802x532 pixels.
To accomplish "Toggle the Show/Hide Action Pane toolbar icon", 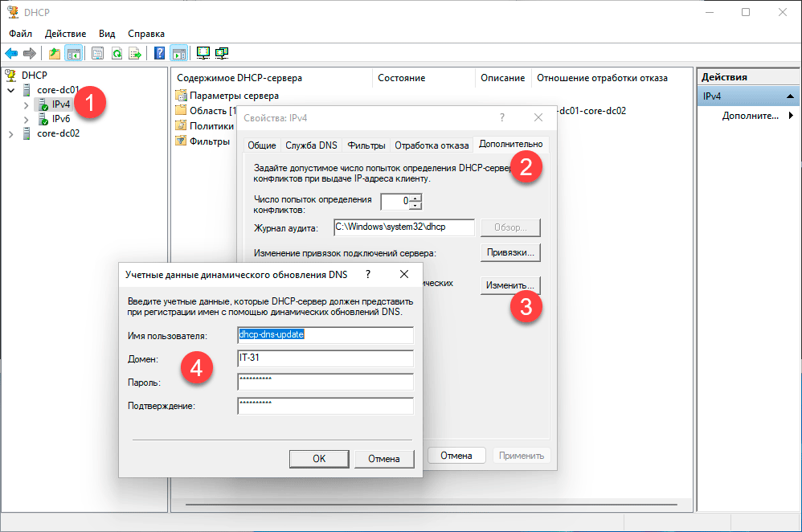I will click(178, 54).
